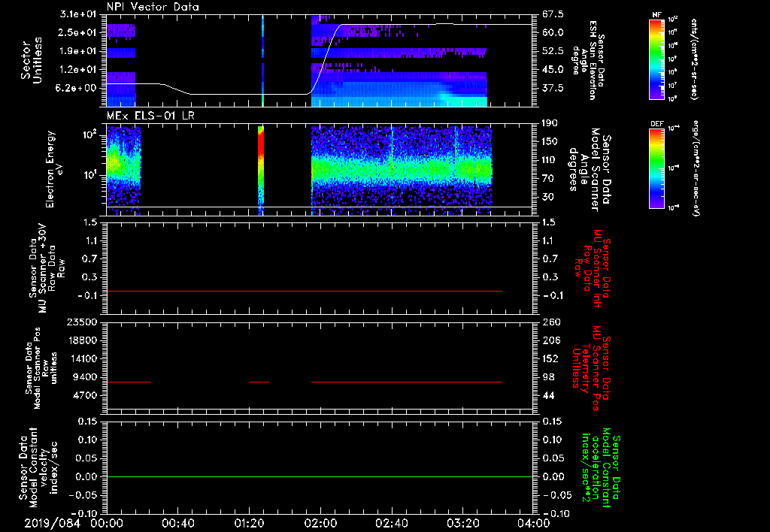Click the "2.5e+01" sector tick label

click(78, 32)
